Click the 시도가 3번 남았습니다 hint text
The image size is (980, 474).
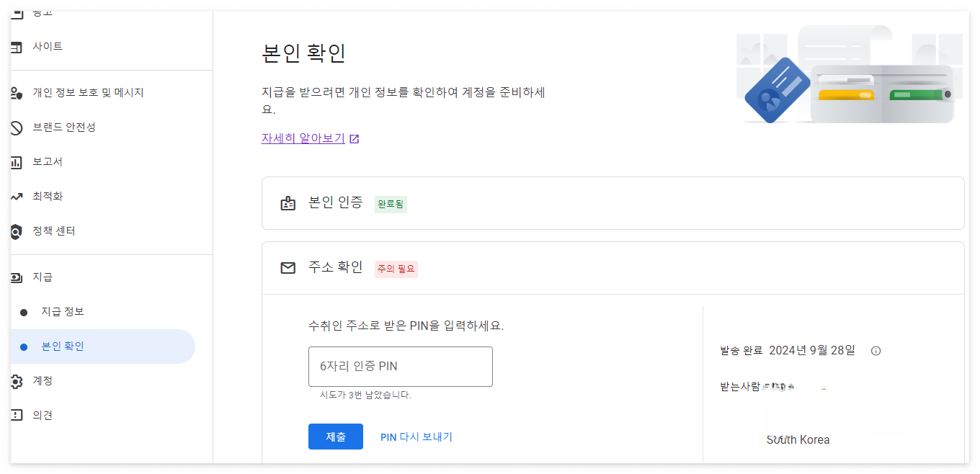pos(365,395)
